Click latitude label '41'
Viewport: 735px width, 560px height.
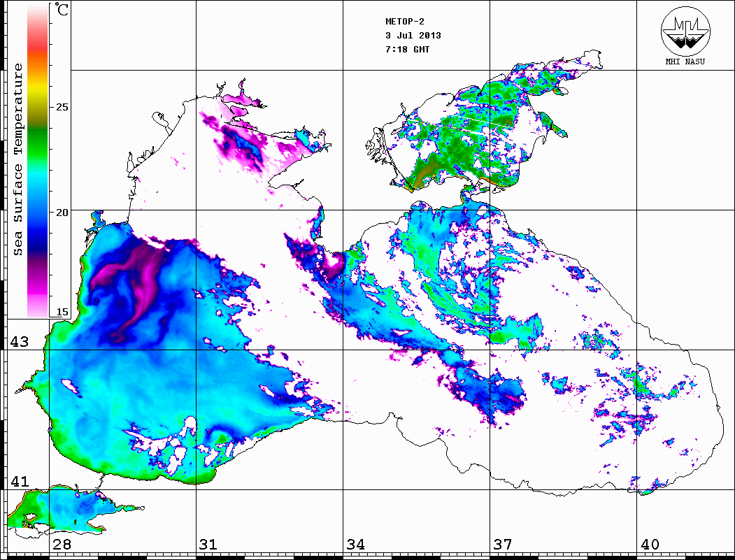pos(19,481)
